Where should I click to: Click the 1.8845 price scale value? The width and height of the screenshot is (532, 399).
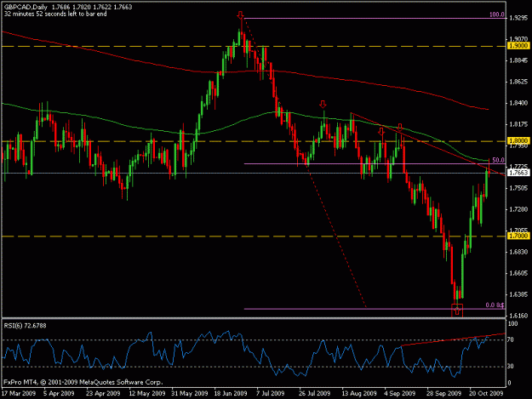518,60
